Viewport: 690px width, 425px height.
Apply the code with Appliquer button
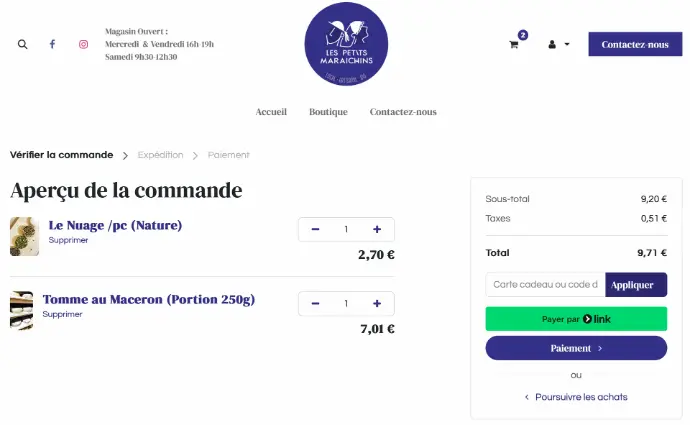click(636, 285)
